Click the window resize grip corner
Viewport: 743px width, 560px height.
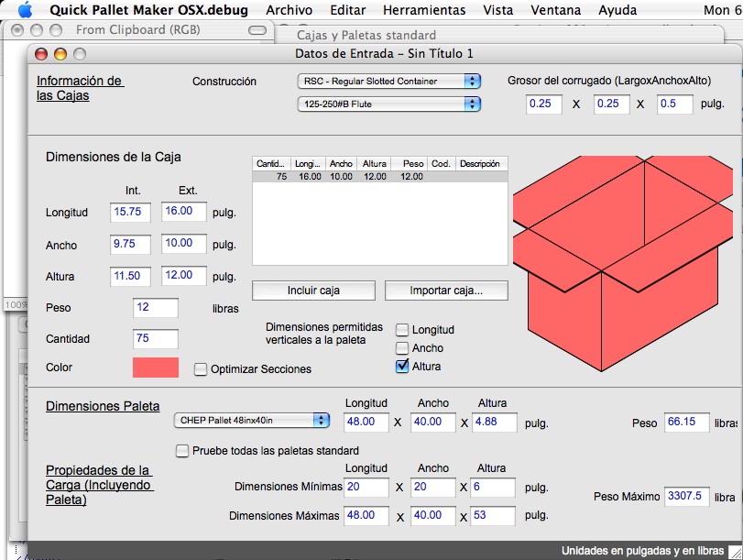click(x=736, y=552)
